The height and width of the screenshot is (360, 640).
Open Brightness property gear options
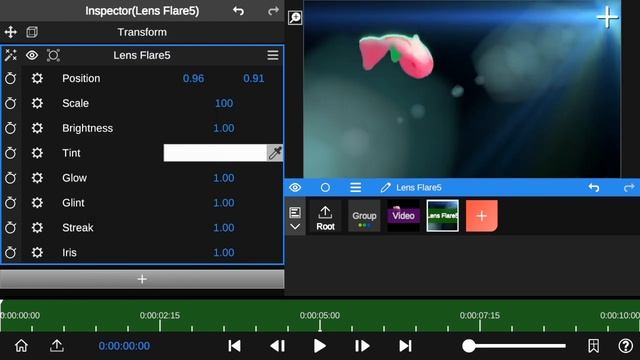click(x=37, y=128)
